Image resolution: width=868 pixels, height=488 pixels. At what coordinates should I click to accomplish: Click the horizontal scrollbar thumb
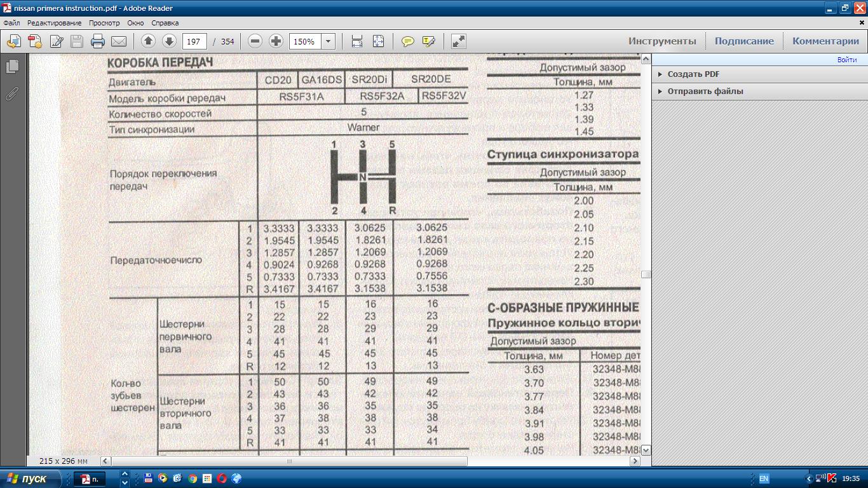[290, 461]
